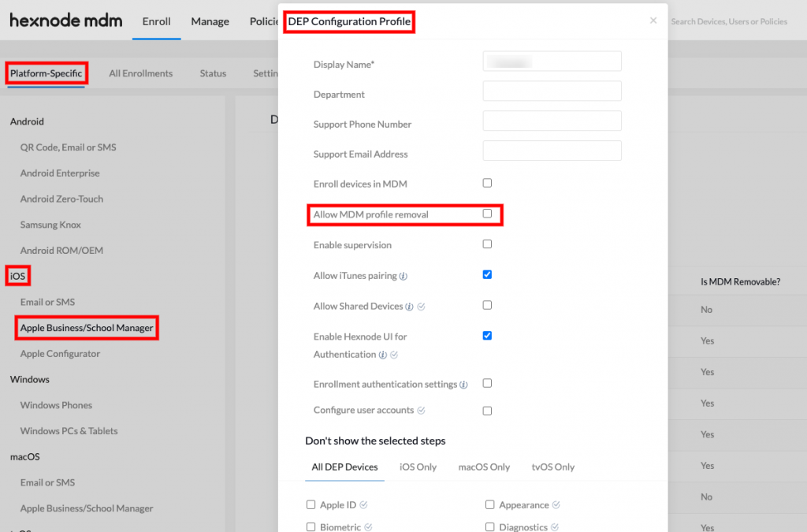Select the All Enrollments tab
The height and width of the screenshot is (532, 807).
click(x=140, y=73)
